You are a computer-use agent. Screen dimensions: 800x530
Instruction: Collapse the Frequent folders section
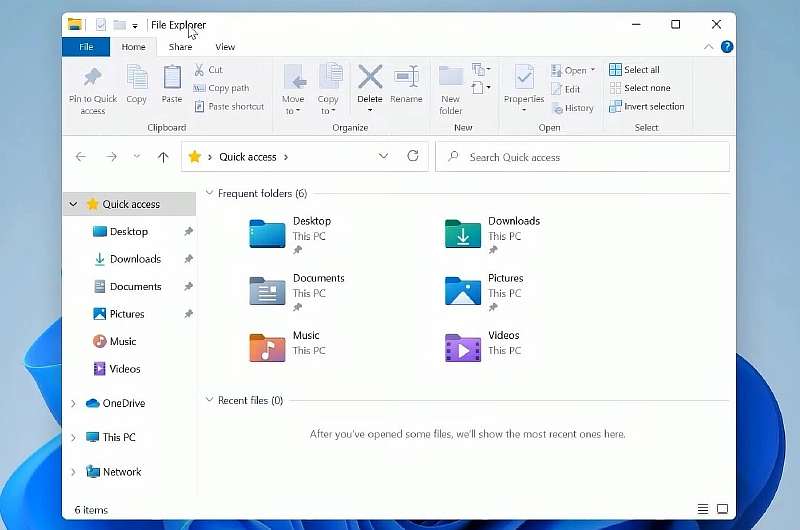[x=209, y=194]
